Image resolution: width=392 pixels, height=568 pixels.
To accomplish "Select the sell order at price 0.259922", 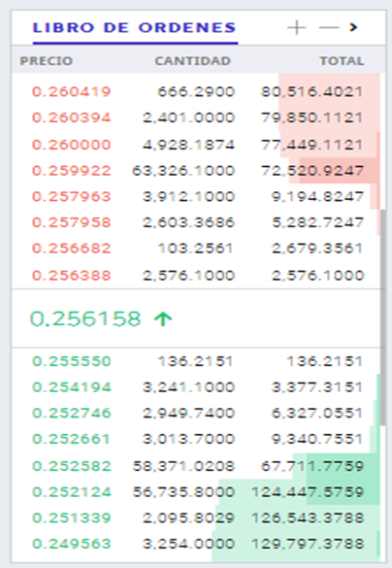I will (x=196, y=170).
